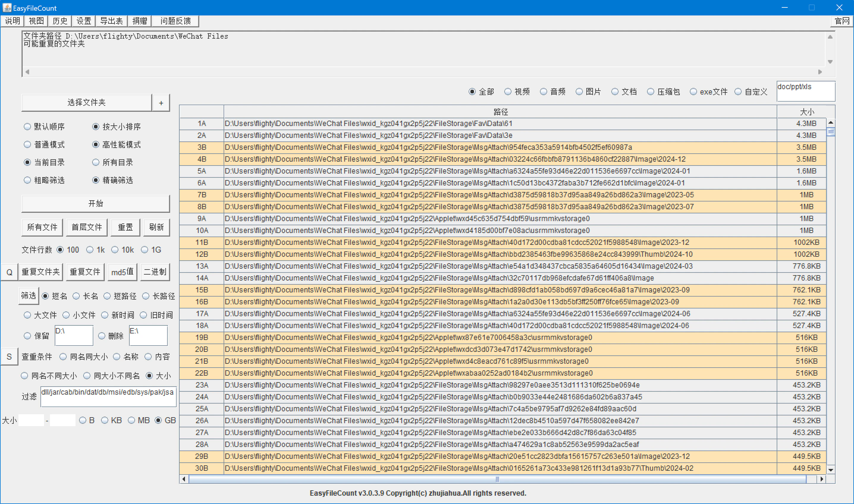
Task: Select the MB size unit
Action: pyautogui.click(x=139, y=420)
